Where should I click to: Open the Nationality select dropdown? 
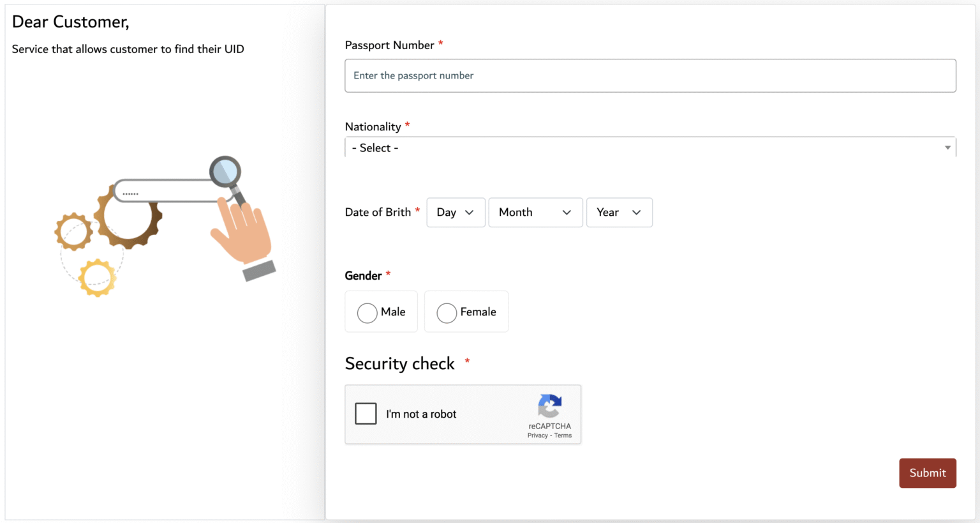[650, 148]
